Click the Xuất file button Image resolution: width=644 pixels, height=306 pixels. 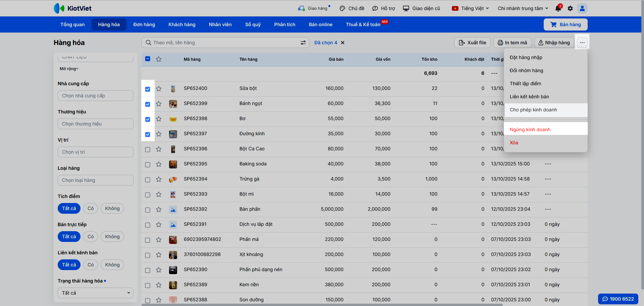473,43
